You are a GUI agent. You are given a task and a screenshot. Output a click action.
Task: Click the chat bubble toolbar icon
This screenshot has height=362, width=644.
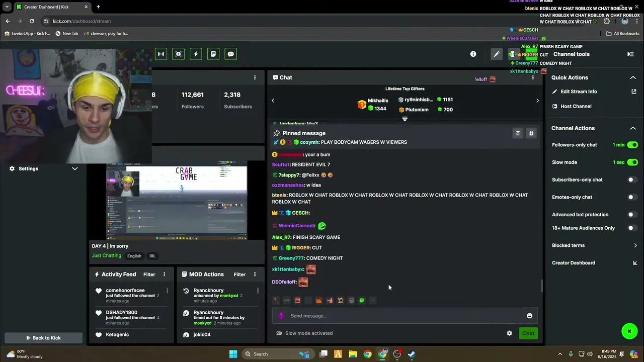[x=231, y=54]
